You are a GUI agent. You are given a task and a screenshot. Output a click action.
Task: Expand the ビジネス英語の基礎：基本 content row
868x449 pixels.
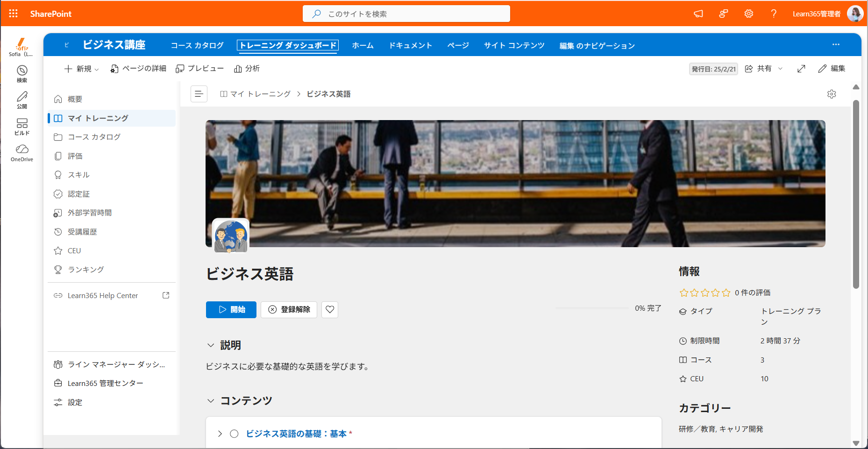point(220,434)
